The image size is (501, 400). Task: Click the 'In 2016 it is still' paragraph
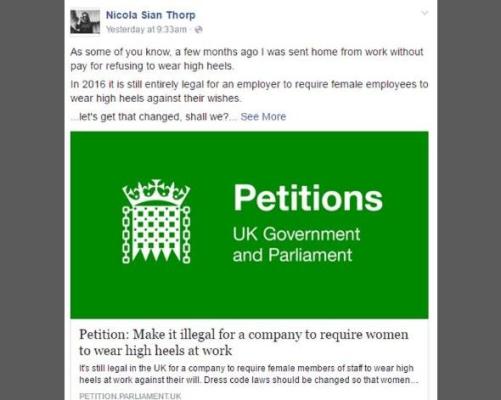click(x=249, y=91)
